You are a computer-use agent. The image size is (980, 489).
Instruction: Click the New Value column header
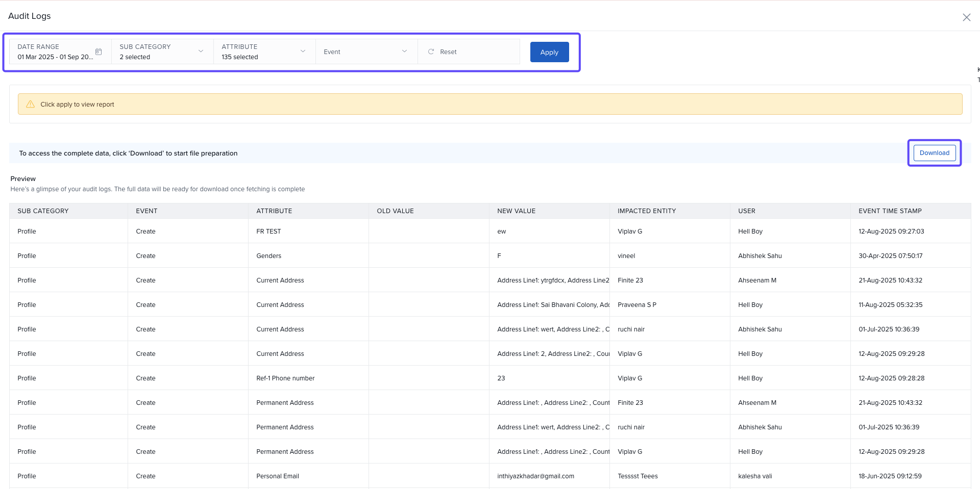516,211
